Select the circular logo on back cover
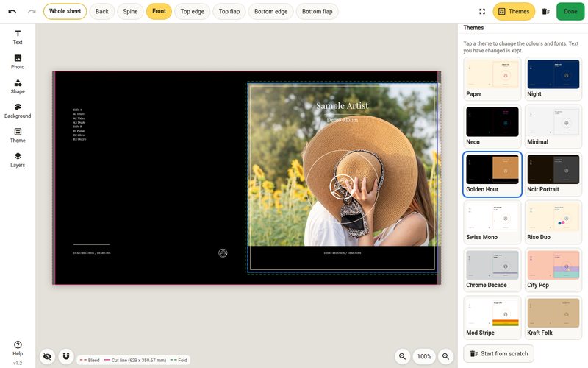Screen dimensions: 588x368 click(x=223, y=253)
